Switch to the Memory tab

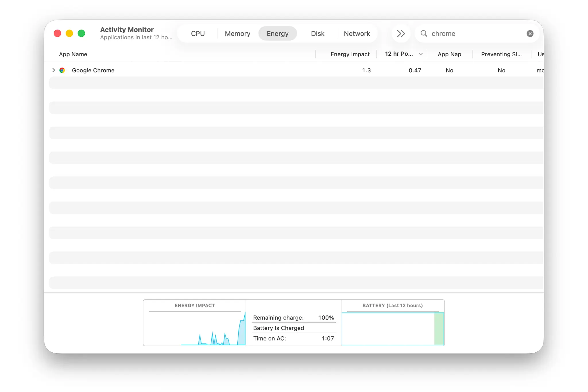click(x=237, y=34)
